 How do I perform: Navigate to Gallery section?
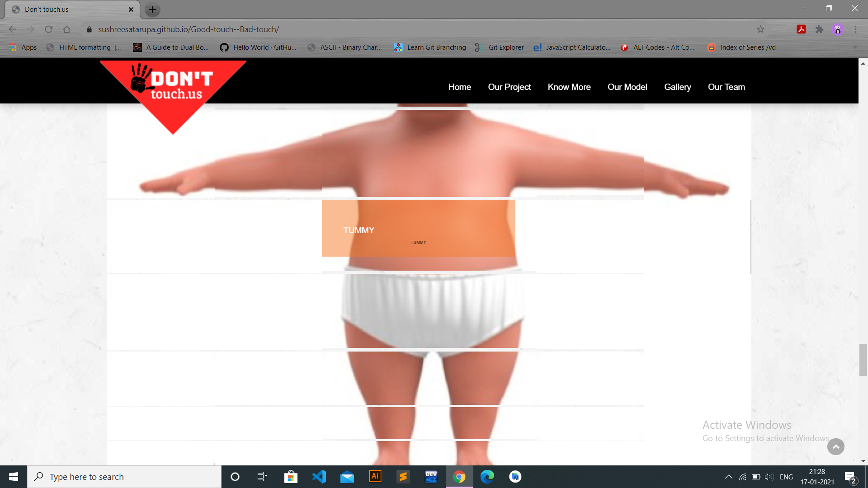677,87
